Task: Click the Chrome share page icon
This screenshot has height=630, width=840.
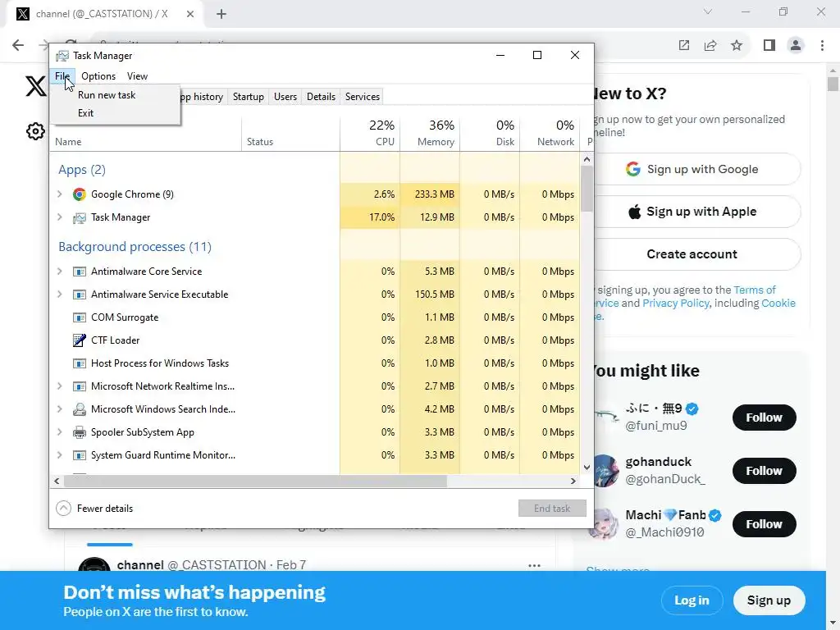Action: point(710,46)
